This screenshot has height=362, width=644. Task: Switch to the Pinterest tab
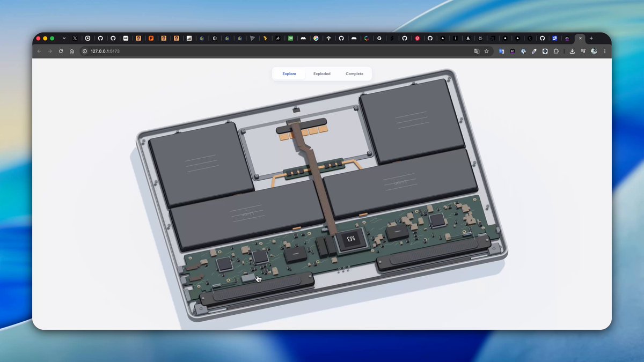[417, 38]
